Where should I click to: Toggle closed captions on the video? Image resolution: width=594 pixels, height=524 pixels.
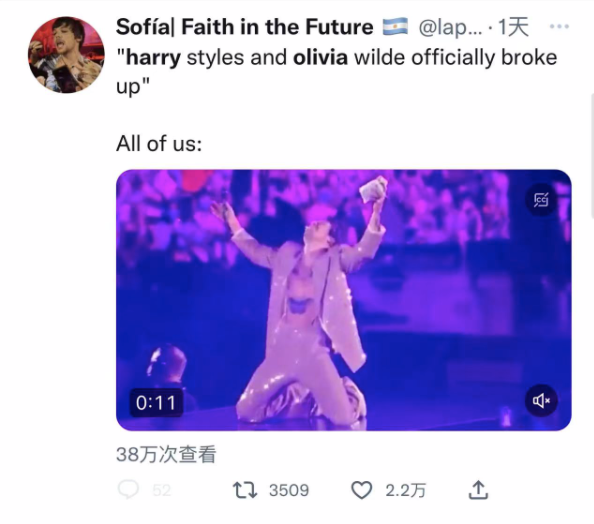click(541, 200)
